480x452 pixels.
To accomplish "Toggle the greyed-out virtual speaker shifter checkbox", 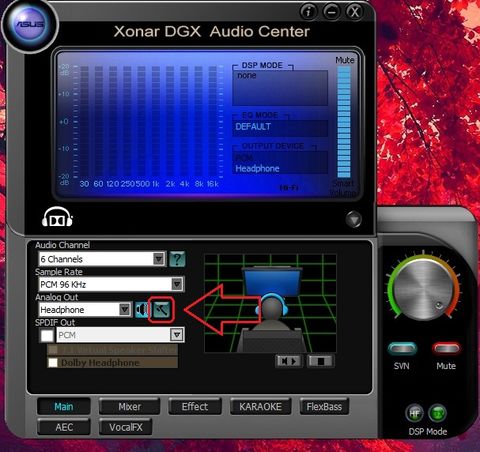I will (x=53, y=350).
